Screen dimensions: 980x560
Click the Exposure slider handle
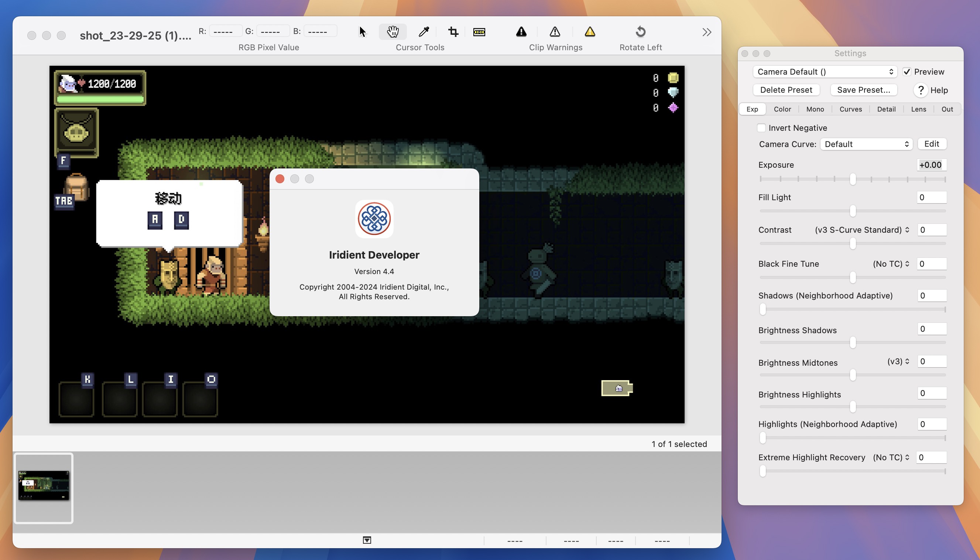(x=853, y=179)
